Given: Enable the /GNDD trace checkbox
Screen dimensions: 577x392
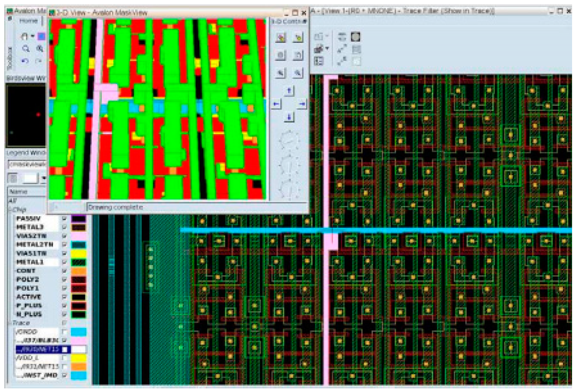Looking at the screenshot, I should click(64, 332).
